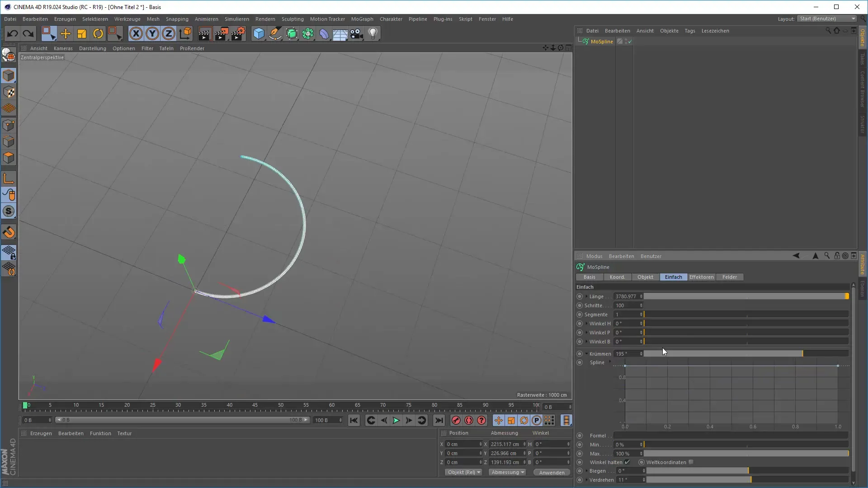Select MoSpline object in object manager

click(x=602, y=42)
